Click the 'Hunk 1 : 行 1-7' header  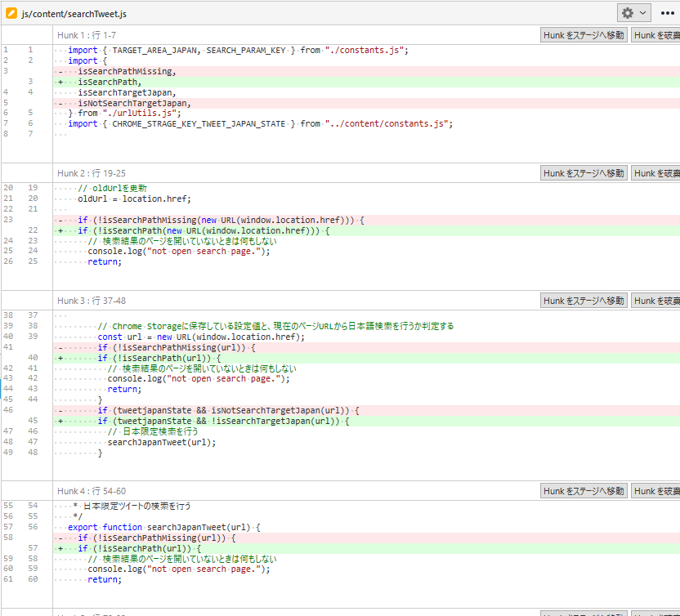pos(87,35)
